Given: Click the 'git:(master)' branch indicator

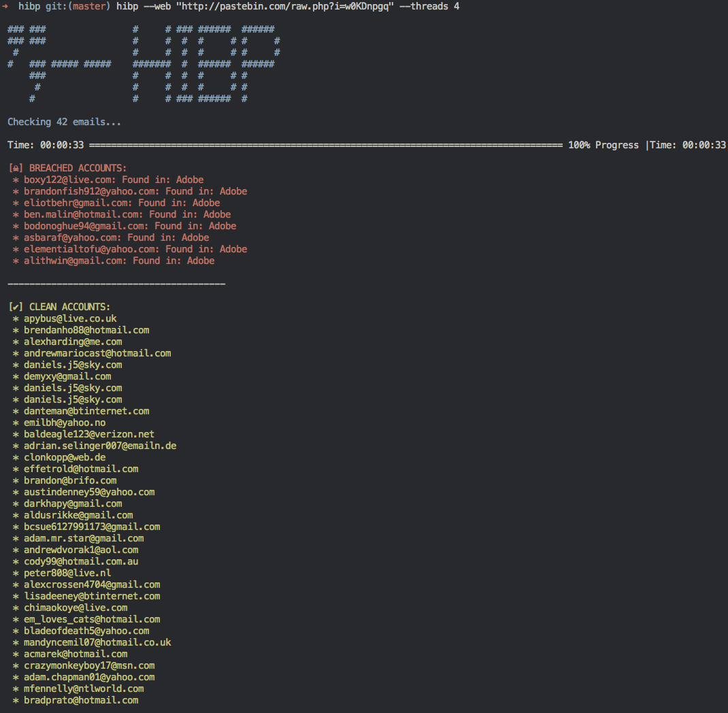Looking at the screenshot, I should coord(78,7).
